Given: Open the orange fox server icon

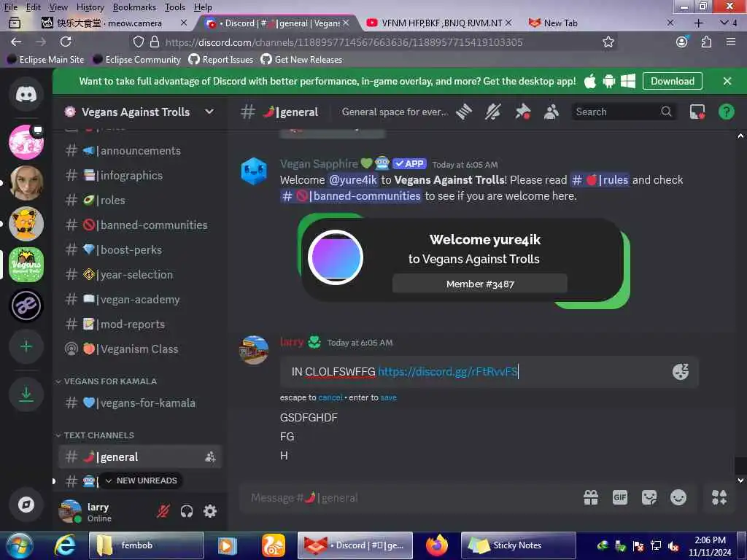Looking at the screenshot, I should 26,224.
